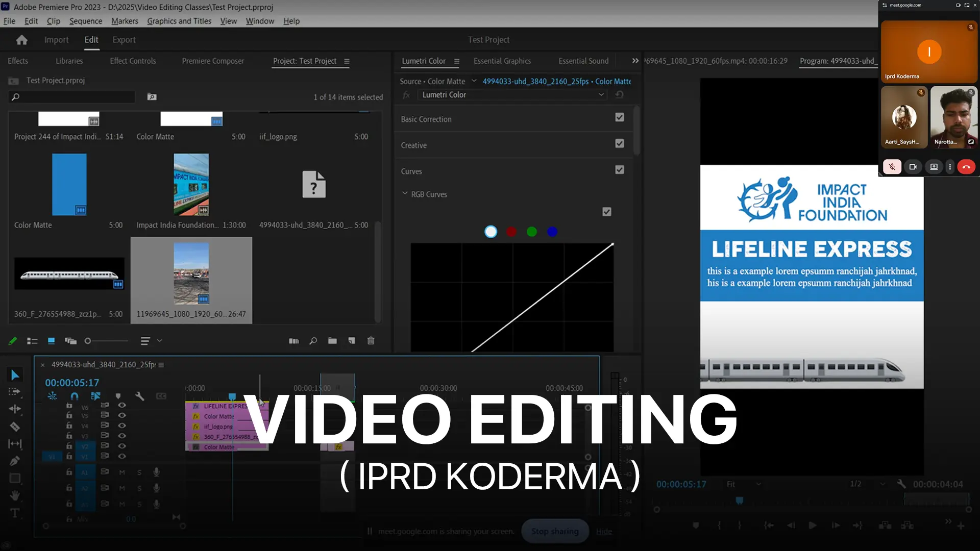Select the Hand tool
The height and width of the screenshot is (551, 980).
click(x=15, y=495)
